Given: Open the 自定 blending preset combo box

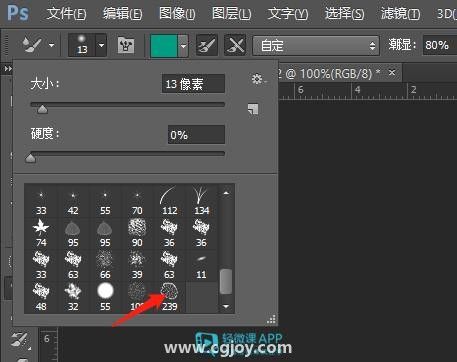Looking at the screenshot, I should pyautogui.click(x=316, y=45).
